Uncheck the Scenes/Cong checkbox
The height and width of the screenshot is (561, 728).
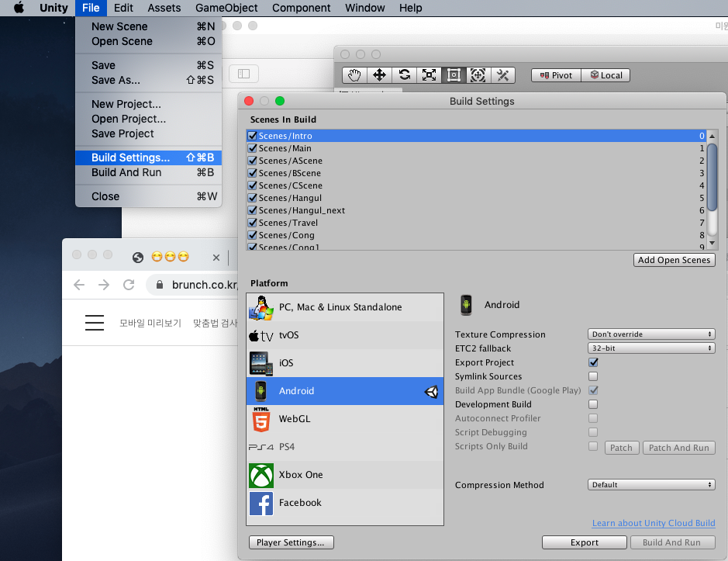click(x=253, y=235)
